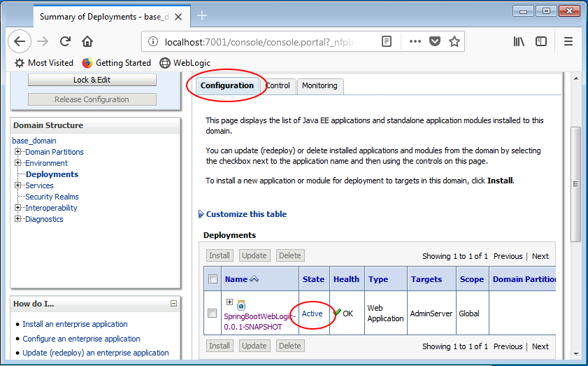This screenshot has width=588, height=366.
Task: Expand Customize this table disclosure triangle
Action: [x=201, y=214]
